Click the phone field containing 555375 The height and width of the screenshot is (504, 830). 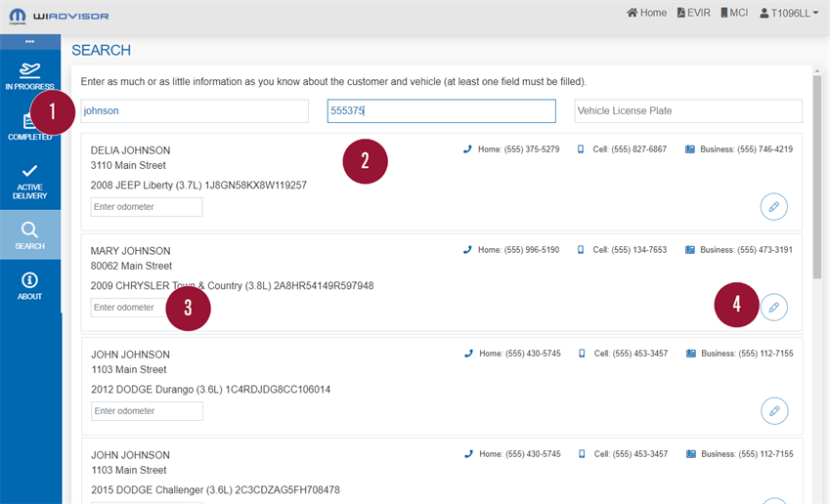(x=442, y=111)
